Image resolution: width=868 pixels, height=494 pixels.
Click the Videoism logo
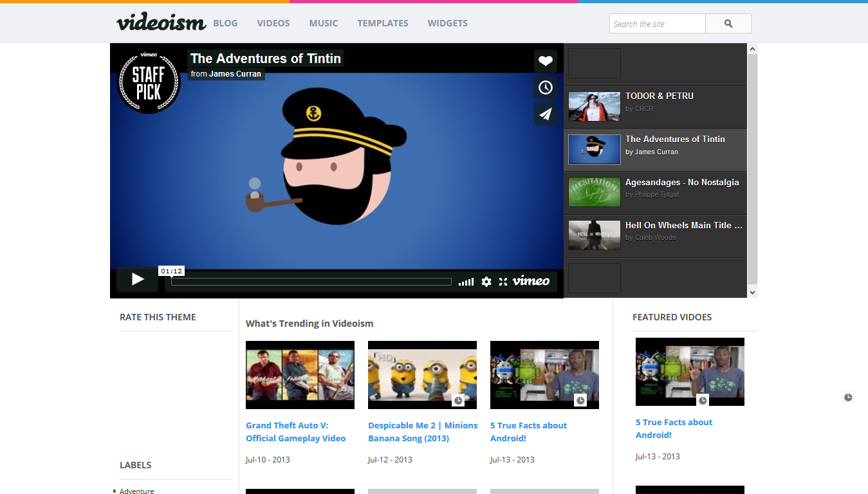tap(161, 22)
